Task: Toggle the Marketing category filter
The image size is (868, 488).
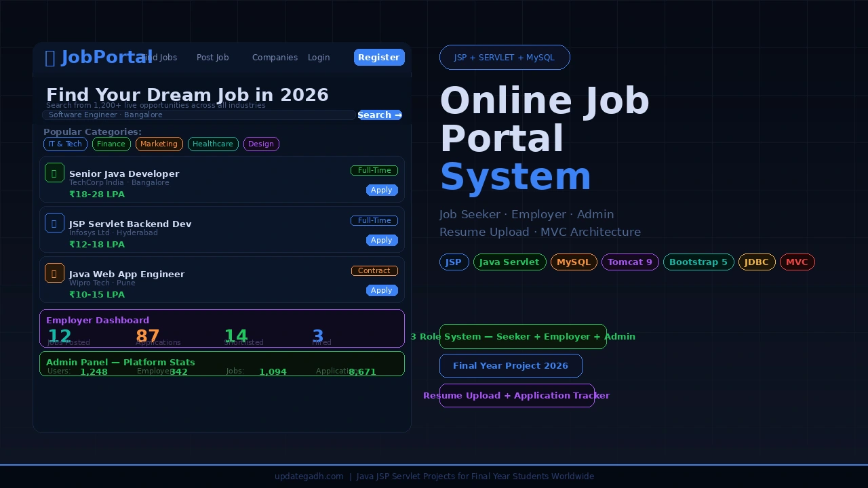Action: (x=159, y=144)
